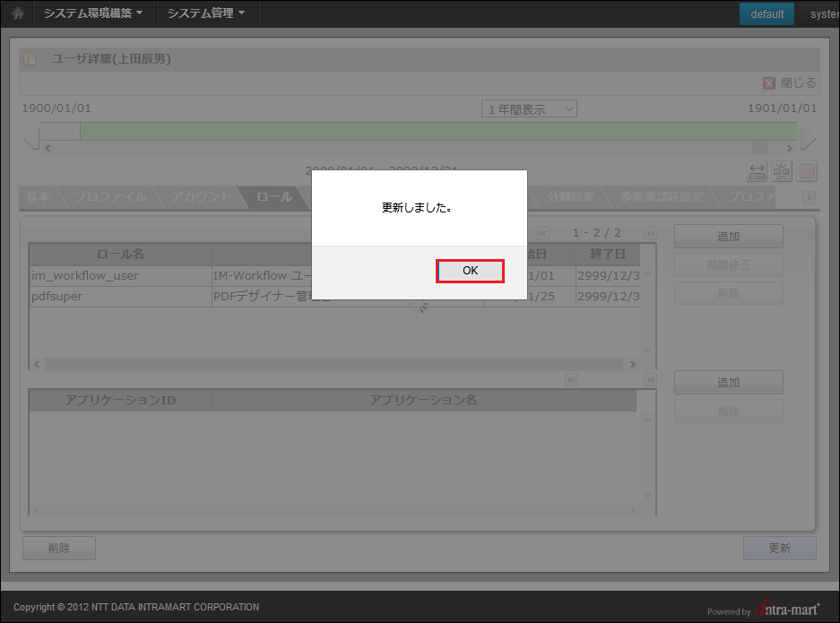Move timeline forward with right arrow
Viewport: 840px width, 623px height.
pyautogui.click(x=808, y=138)
